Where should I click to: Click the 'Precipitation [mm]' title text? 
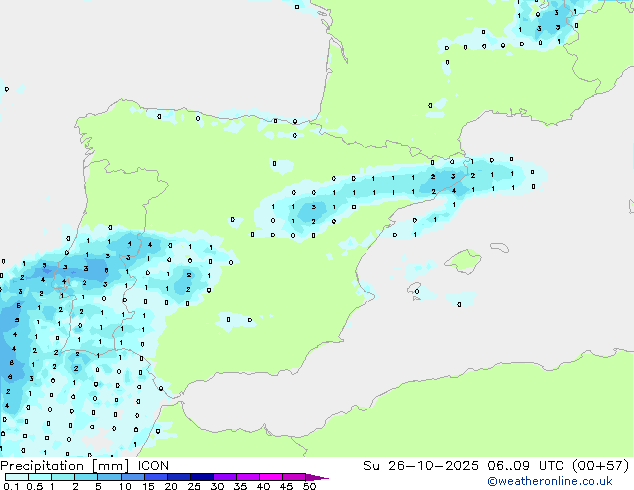tap(65, 466)
